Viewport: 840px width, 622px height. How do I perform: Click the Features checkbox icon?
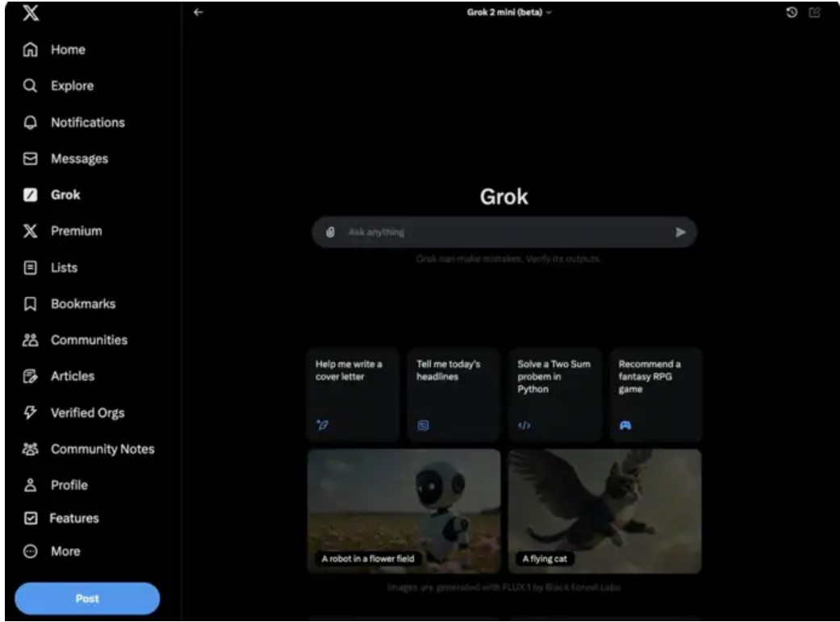click(31, 518)
